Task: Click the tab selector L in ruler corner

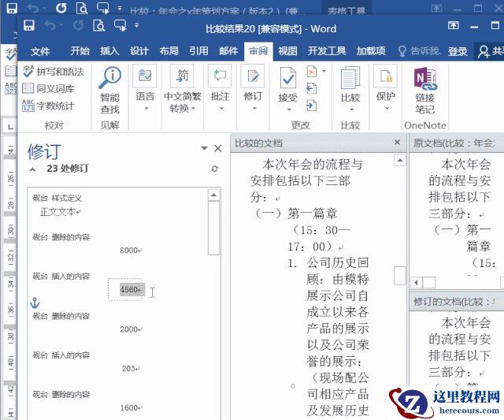Action: click(10, 127)
